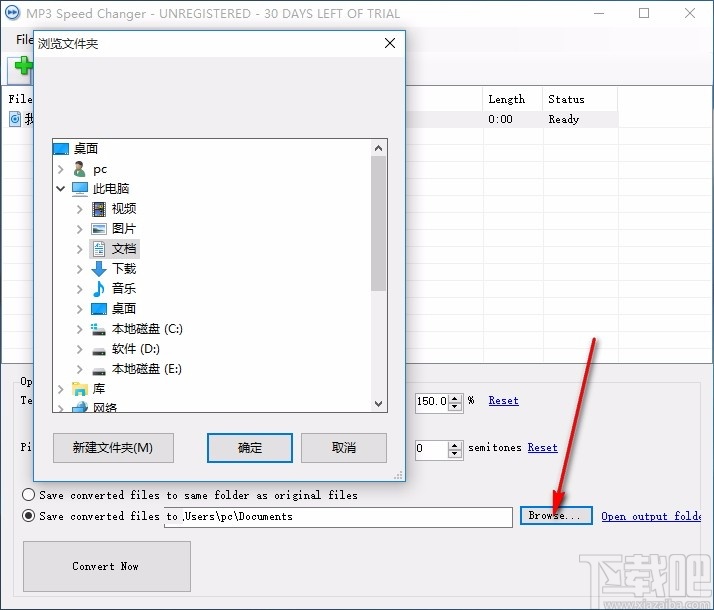Screen dimensions: 714x610
Task: Click folder tree scroll down arrow
Action: [378, 403]
